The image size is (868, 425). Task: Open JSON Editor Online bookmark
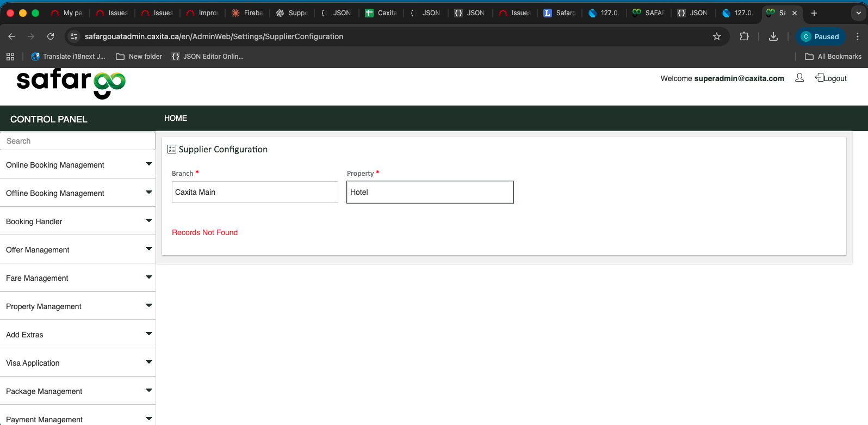click(x=207, y=57)
